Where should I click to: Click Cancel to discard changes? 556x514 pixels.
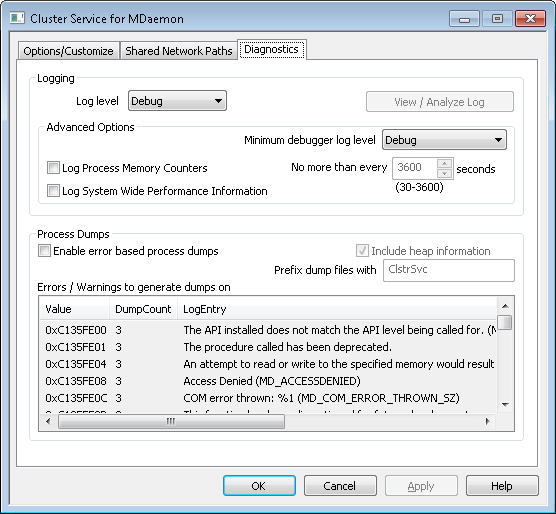(340, 486)
